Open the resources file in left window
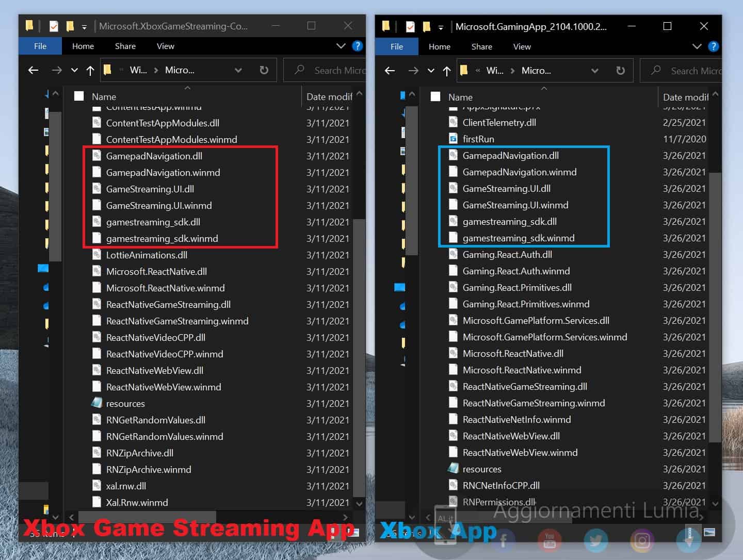Screen dimensions: 743x560 [x=125, y=403]
